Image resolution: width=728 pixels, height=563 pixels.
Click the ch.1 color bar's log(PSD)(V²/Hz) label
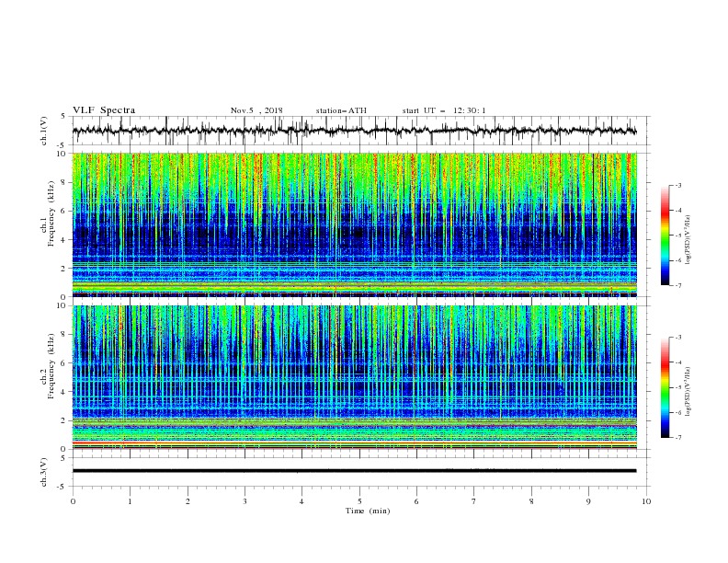point(688,240)
